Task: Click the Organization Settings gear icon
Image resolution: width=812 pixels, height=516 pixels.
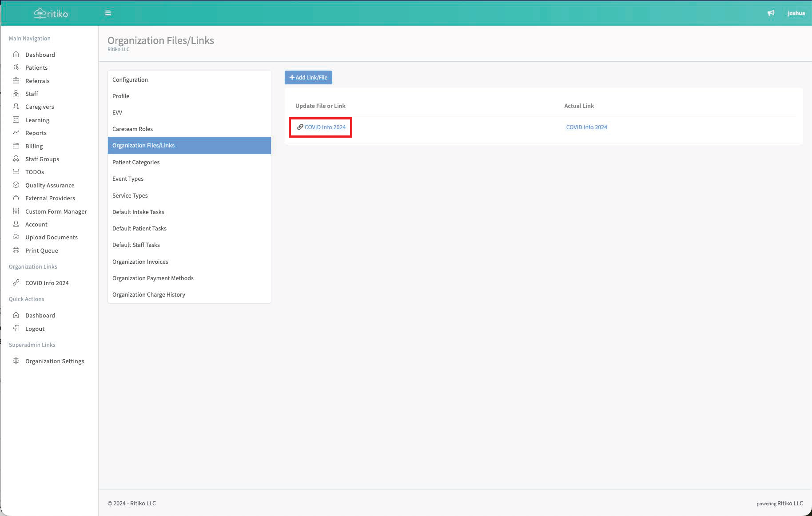Action: (16, 361)
